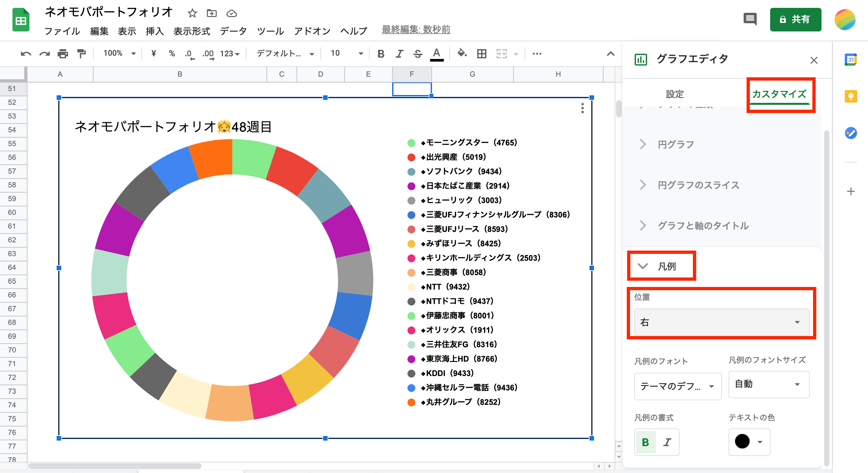Viewport: 868px width, 473px height.
Task: Click the merge cells icon
Action: 502,54
